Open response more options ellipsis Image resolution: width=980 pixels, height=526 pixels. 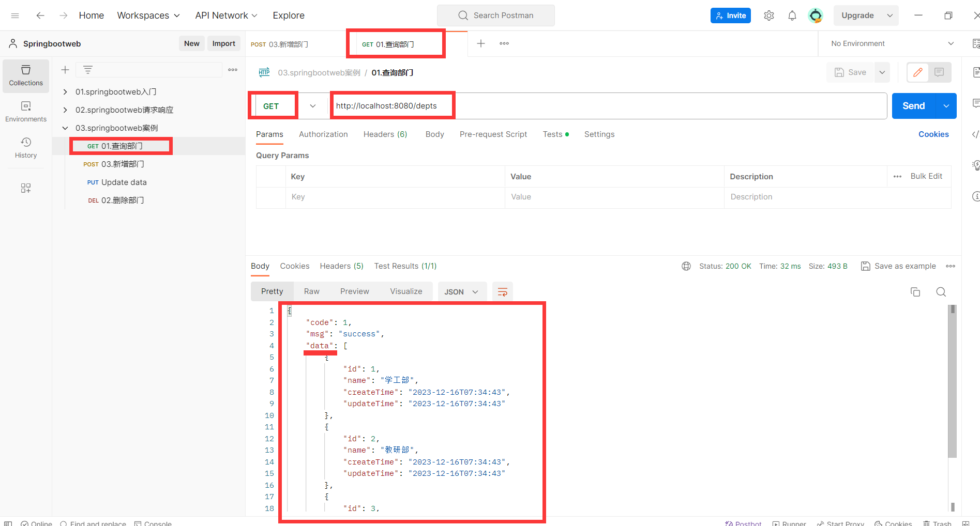coord(951,266)
